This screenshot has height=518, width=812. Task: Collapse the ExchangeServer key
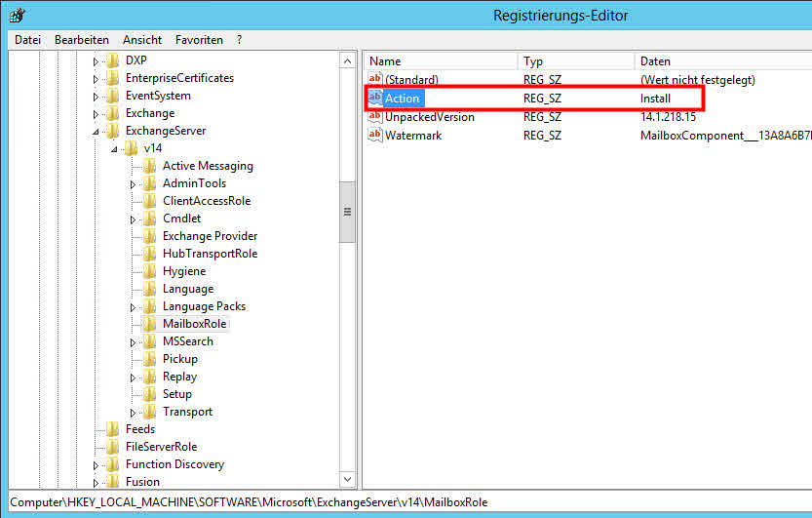point(96,132)
